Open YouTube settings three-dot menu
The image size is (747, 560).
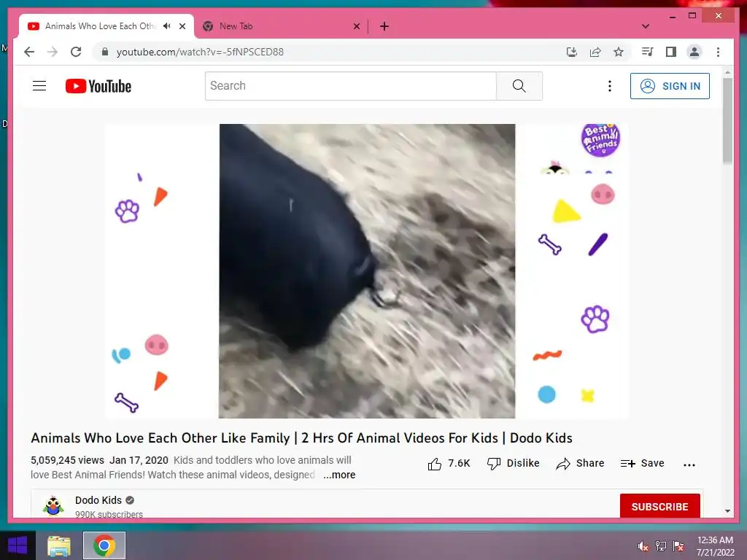coord(609,86)
